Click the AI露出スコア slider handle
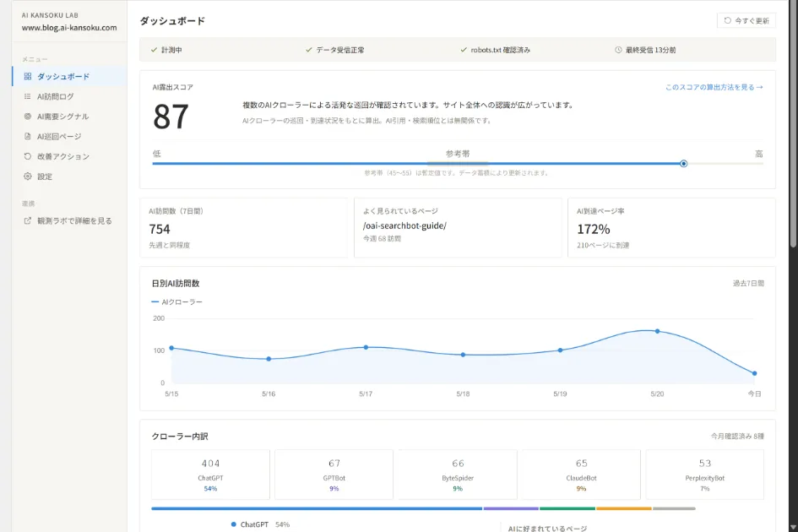The image size is (798, 532). [683, 164]
